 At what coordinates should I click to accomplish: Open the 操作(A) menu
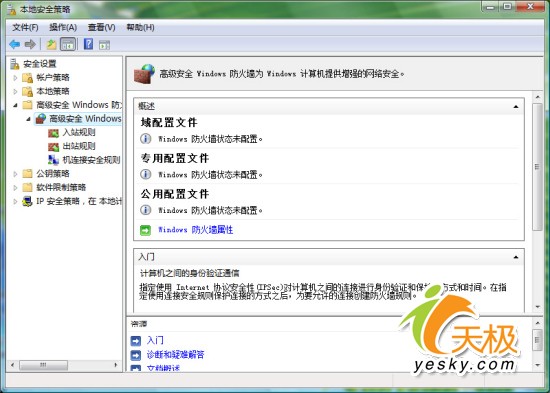(63, 27)
